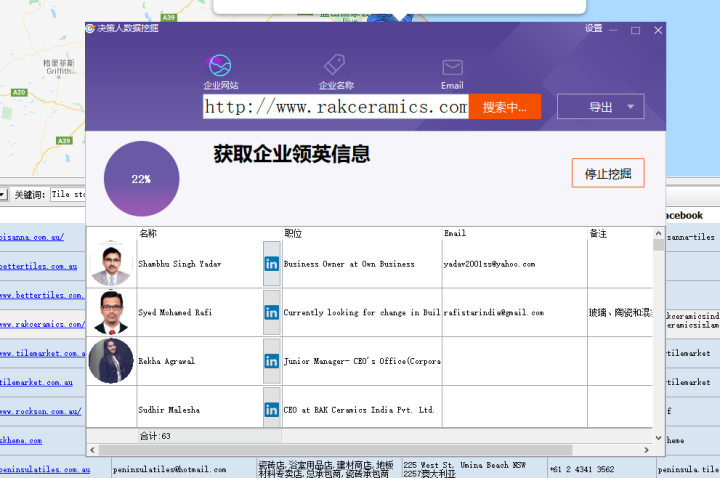Click email rafistarindia@gmail.com
Image resolution: width=720 pixels, height=478 pixels.
494,313
